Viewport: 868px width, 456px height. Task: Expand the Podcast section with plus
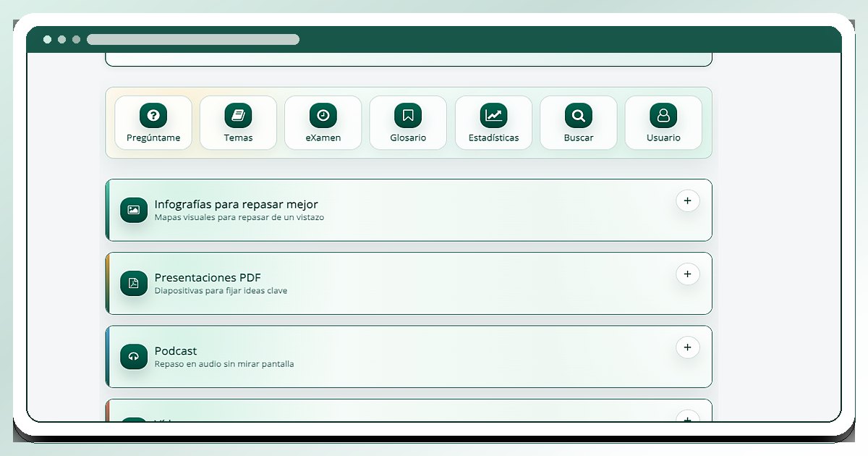(687, 347)
